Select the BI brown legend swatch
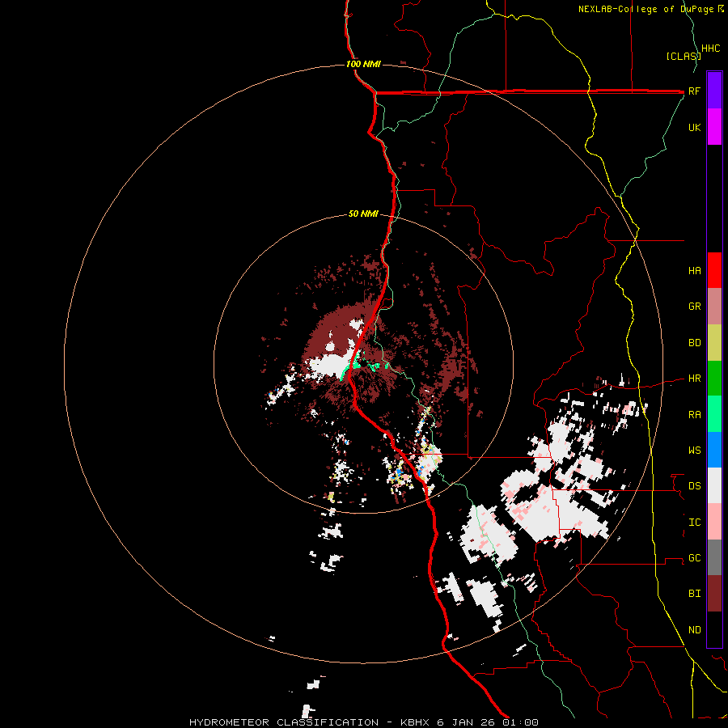Viewport: 728px width, 728px height. pos(714,594)
